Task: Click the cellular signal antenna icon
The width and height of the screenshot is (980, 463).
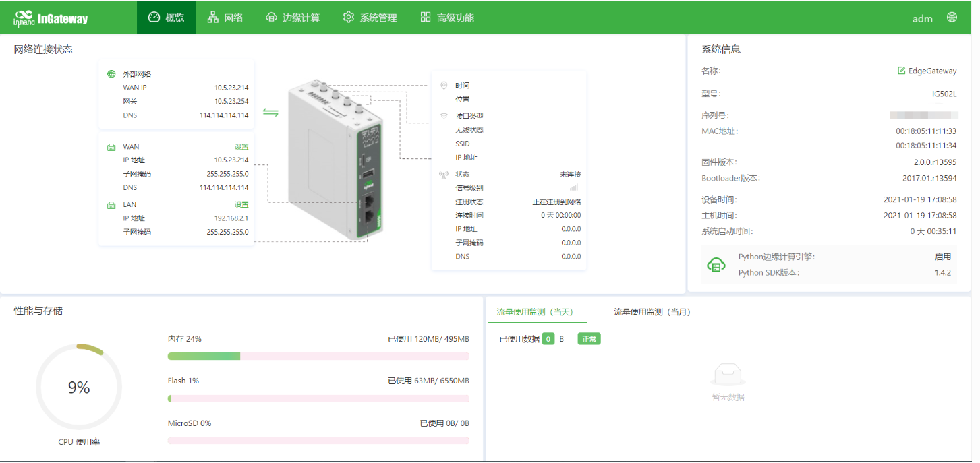Action: click(x=443, y=175)
